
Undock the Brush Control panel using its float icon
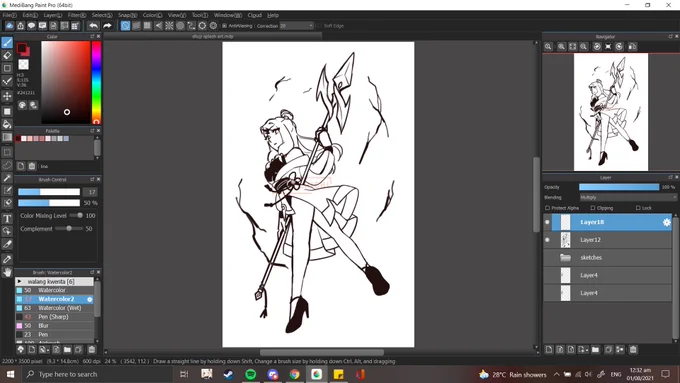click(x=92, y=179)
